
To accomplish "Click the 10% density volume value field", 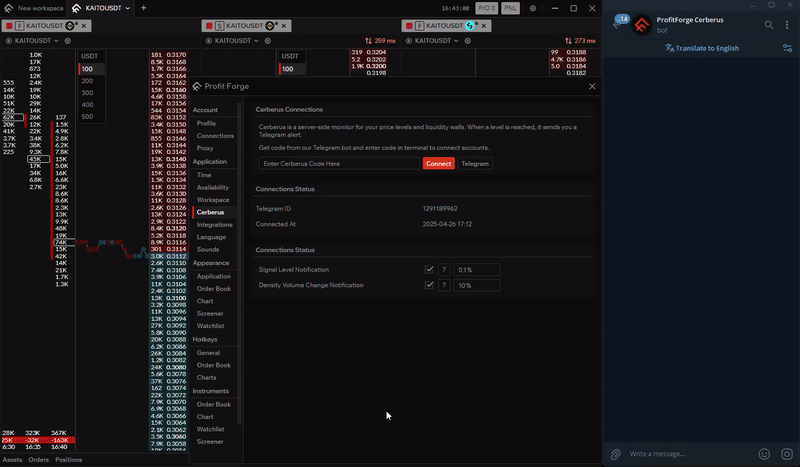I will tap(477, 285).
